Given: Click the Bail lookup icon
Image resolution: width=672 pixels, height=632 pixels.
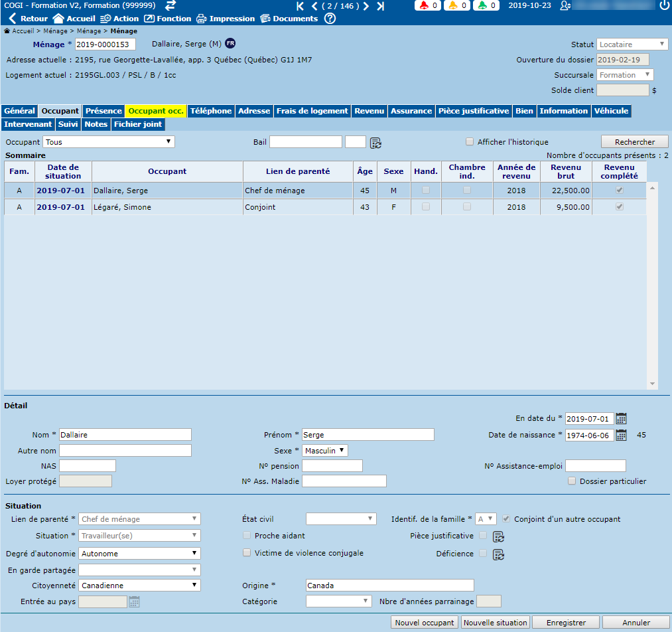Looking at the screenshot, I should click(375, 142).
